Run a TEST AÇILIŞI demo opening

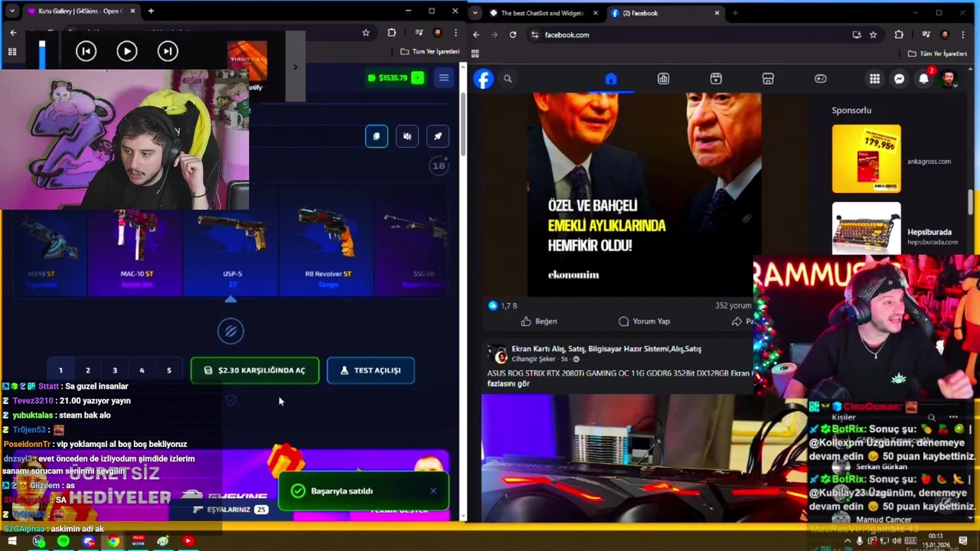tap(371, 370)
